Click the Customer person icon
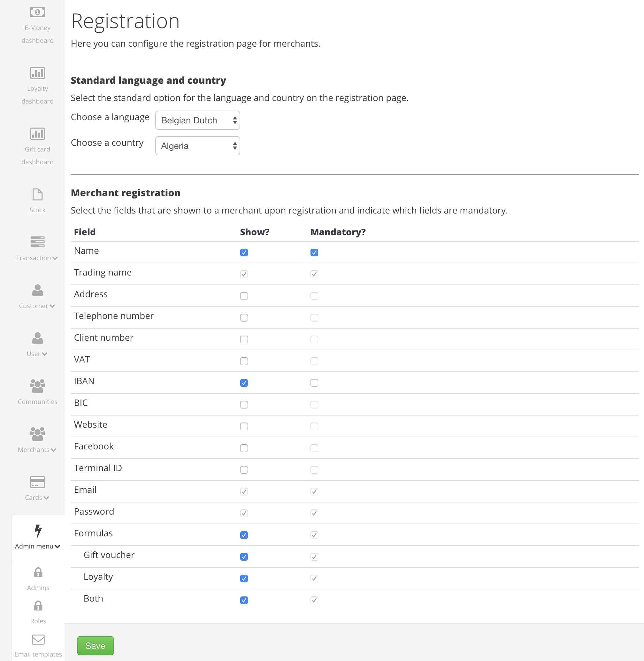 pos(37,290)
